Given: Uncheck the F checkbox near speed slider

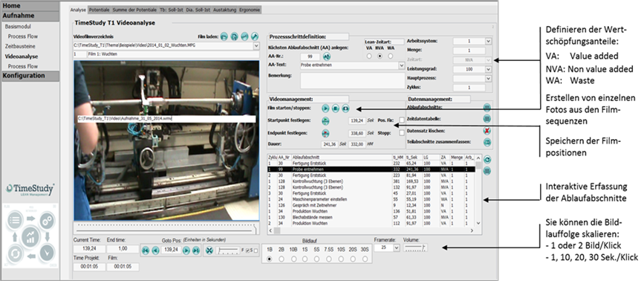Looking at the screenshot, I should (247, 251).
